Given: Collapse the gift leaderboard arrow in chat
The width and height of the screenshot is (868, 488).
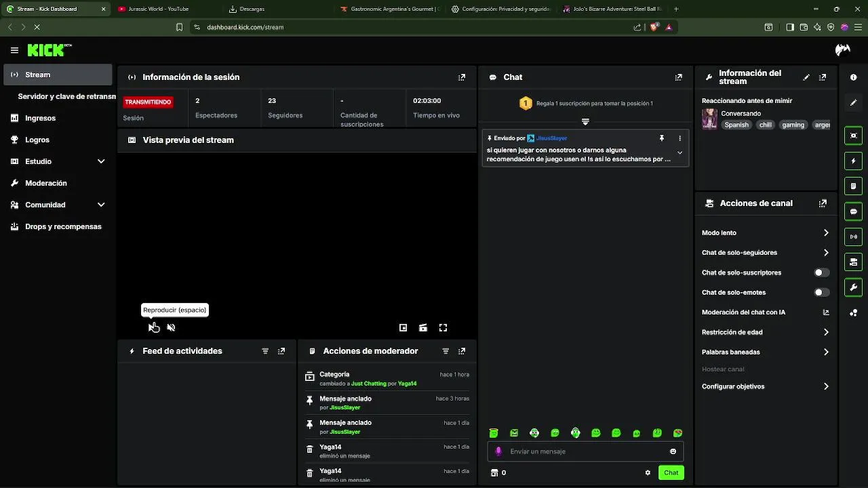Looking at the screenshot, I should 585,122.
